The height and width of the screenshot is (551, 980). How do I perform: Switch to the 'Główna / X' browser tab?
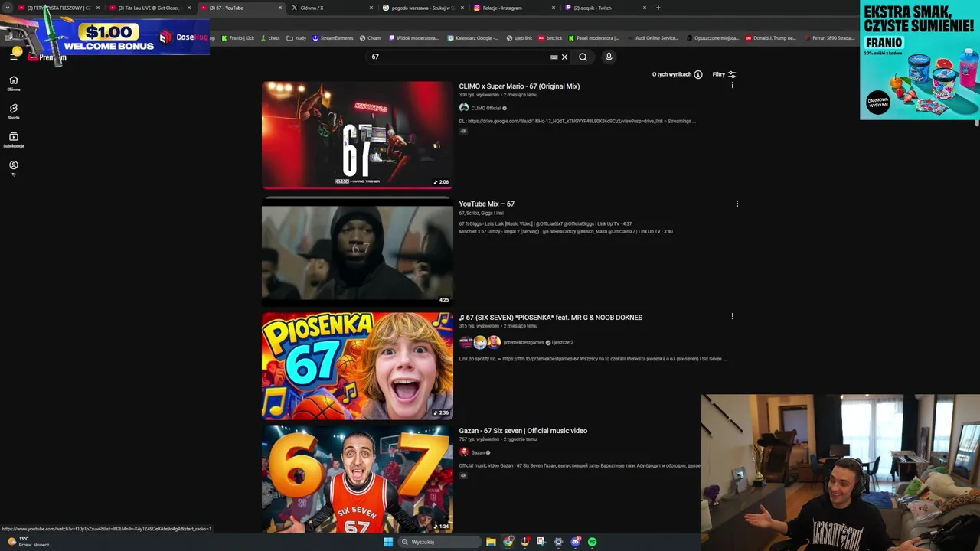331,8
